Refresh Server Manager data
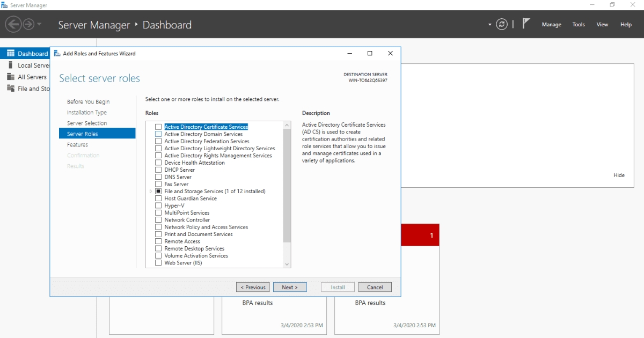644x338 pixels. (502, 24)
